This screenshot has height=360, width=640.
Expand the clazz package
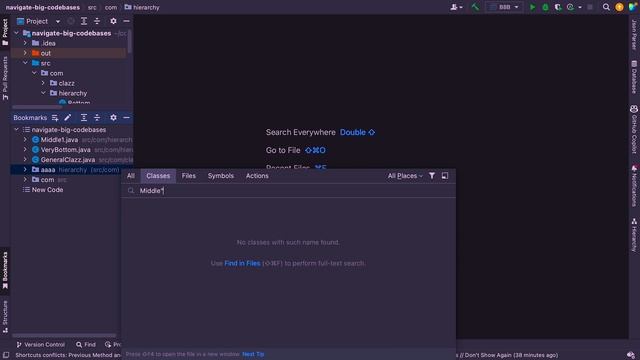pyautogui.click(x=43, y=83)
